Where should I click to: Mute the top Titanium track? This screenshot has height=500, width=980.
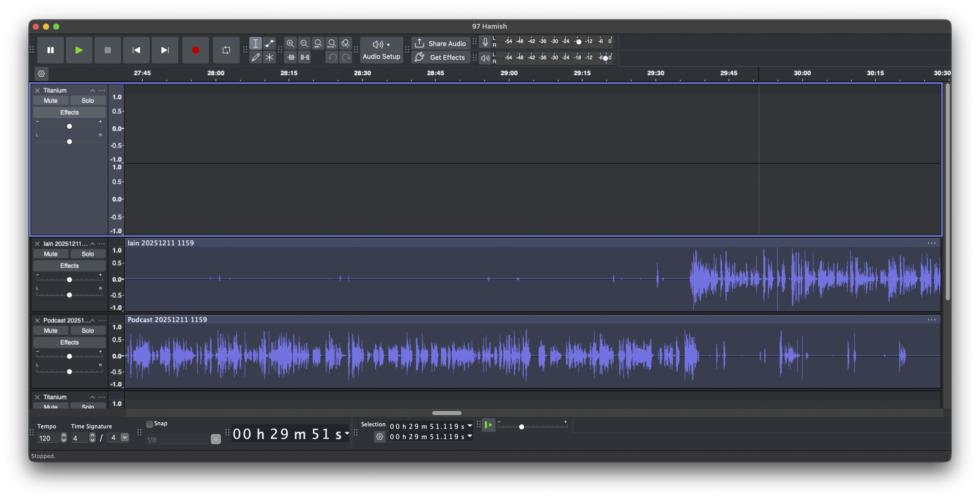pos(51,100)
